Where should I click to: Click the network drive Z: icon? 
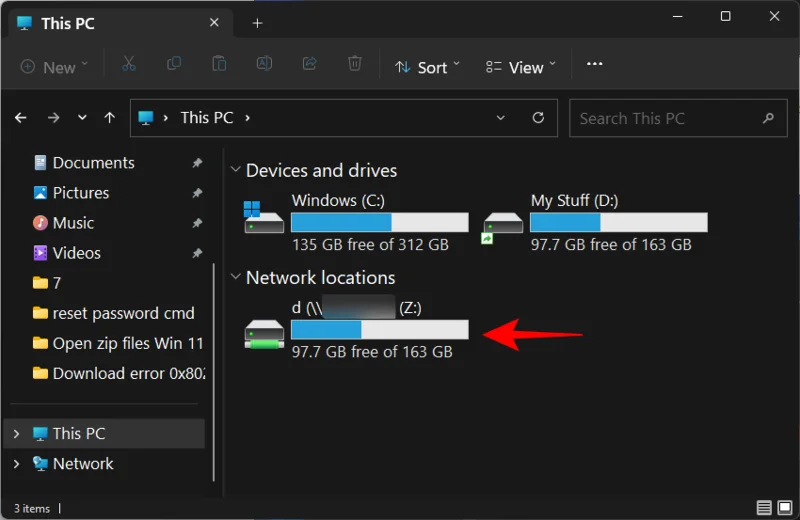pyautogui.click(x=264, y=334)
